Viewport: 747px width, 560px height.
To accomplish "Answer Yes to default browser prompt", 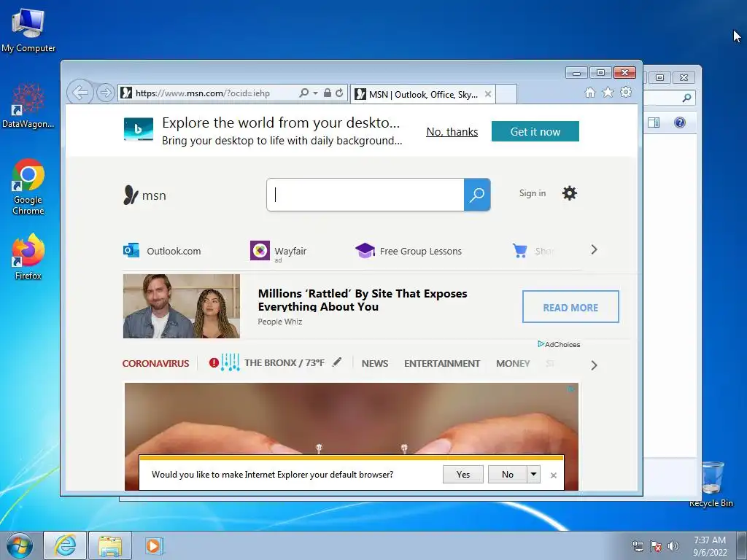I will [x=463, y=474].
